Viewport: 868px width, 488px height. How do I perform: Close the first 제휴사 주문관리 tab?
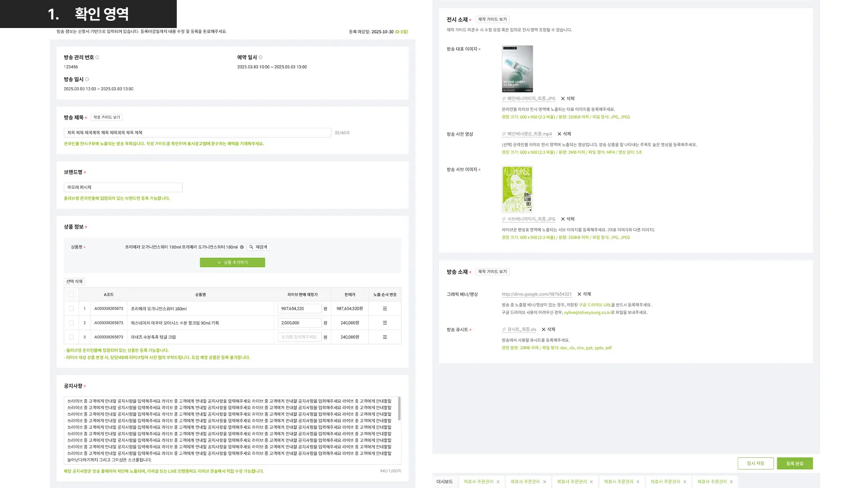pos(498,482)
